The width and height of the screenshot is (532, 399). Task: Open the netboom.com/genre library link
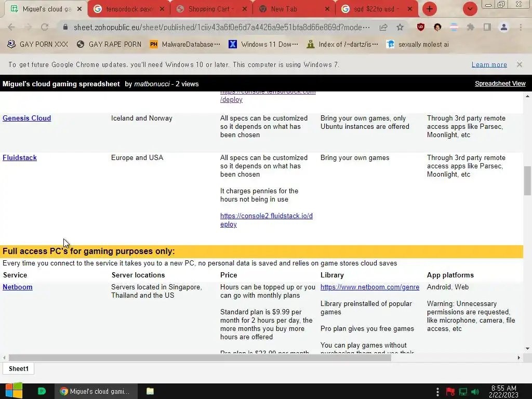(x=370, y=287)
